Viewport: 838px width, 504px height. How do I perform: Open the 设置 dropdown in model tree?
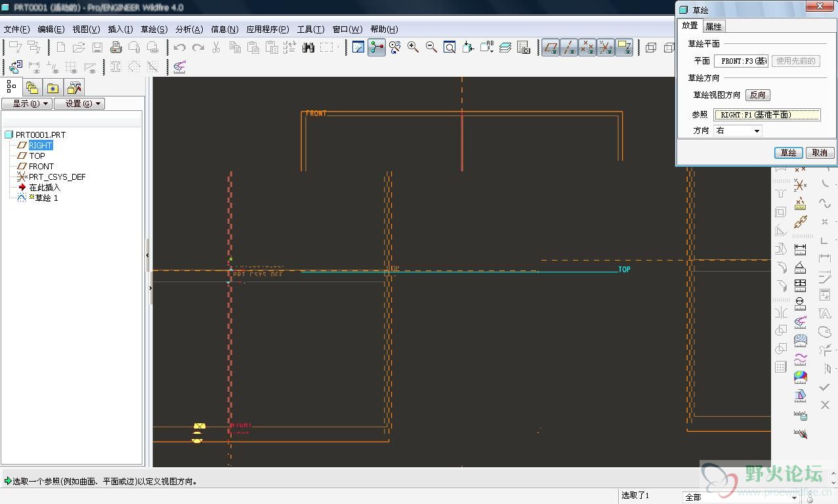[79, 104]
